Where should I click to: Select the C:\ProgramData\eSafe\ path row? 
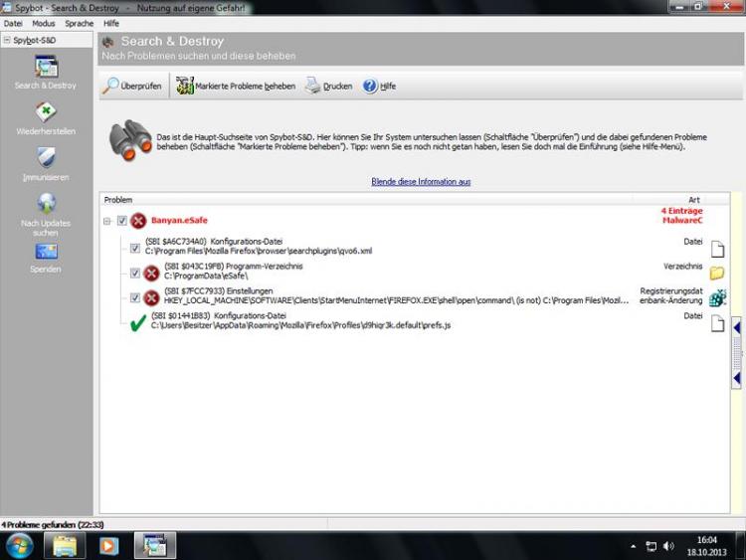206,276
